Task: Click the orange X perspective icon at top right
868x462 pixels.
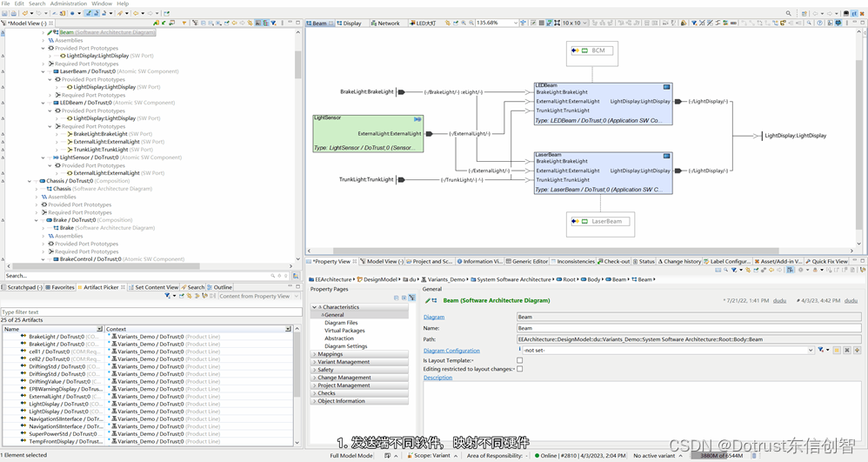Action: click(x=863, y=13)
